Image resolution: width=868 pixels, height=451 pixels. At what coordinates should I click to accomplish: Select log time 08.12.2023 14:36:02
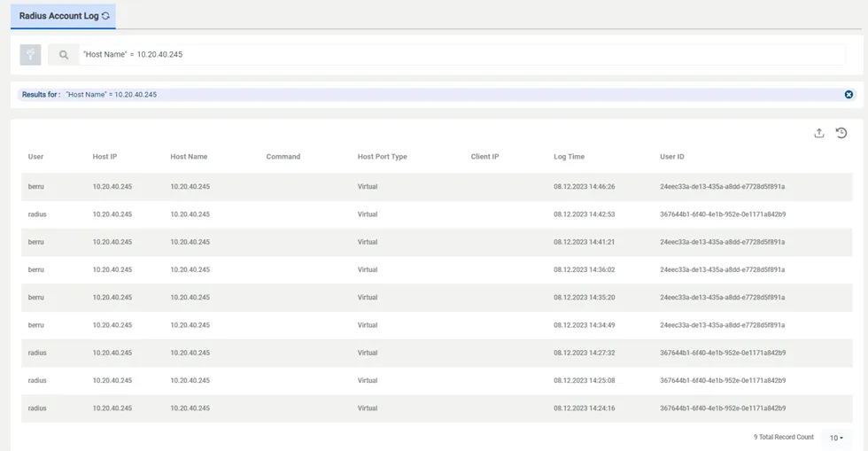coord(584,270)
